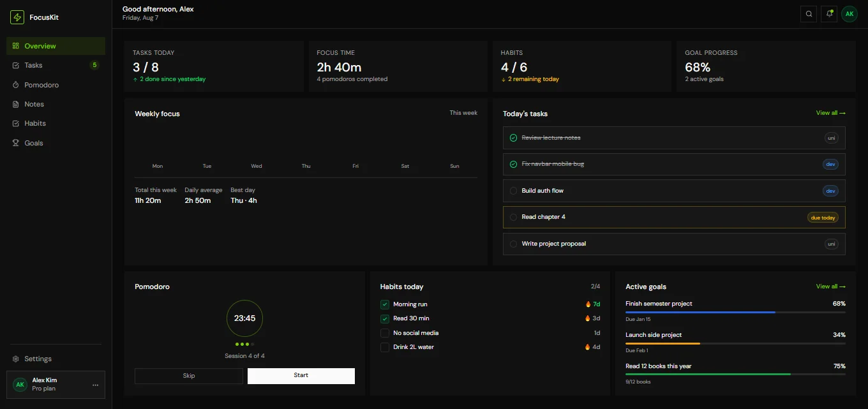This screenshot has height=409, width=868.
Task: Click the 2/4 habits counter
Action: point(595,286)
